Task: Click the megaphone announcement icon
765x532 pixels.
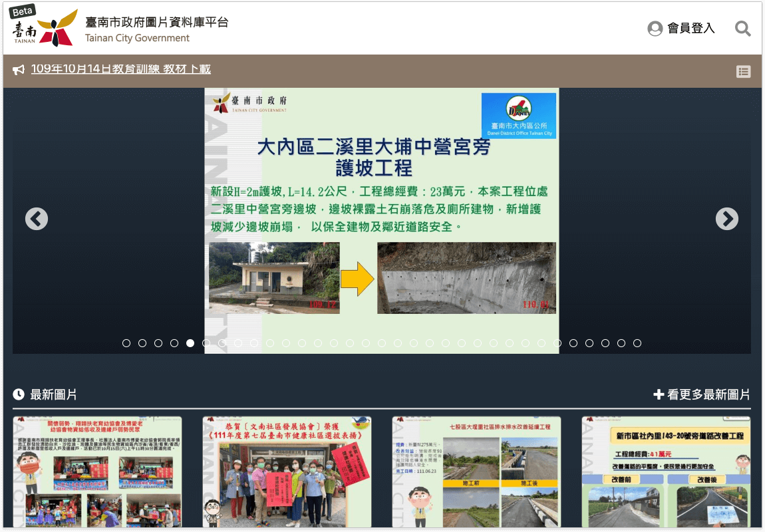Action: coord(19,70)
